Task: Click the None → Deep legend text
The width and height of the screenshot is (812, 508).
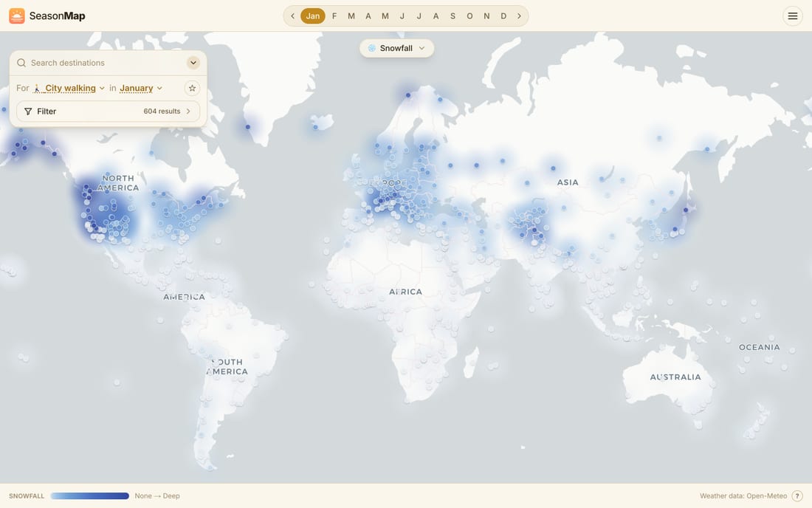Action: [157, 495]
